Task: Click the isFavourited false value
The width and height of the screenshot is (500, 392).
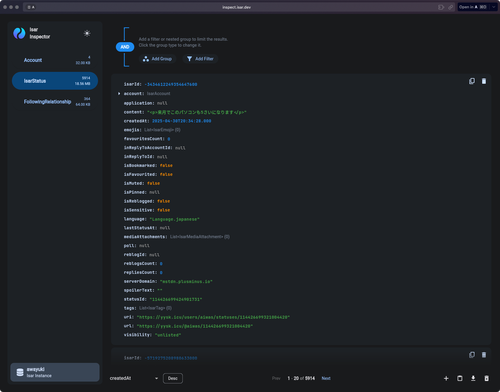Action: (166, 175)
